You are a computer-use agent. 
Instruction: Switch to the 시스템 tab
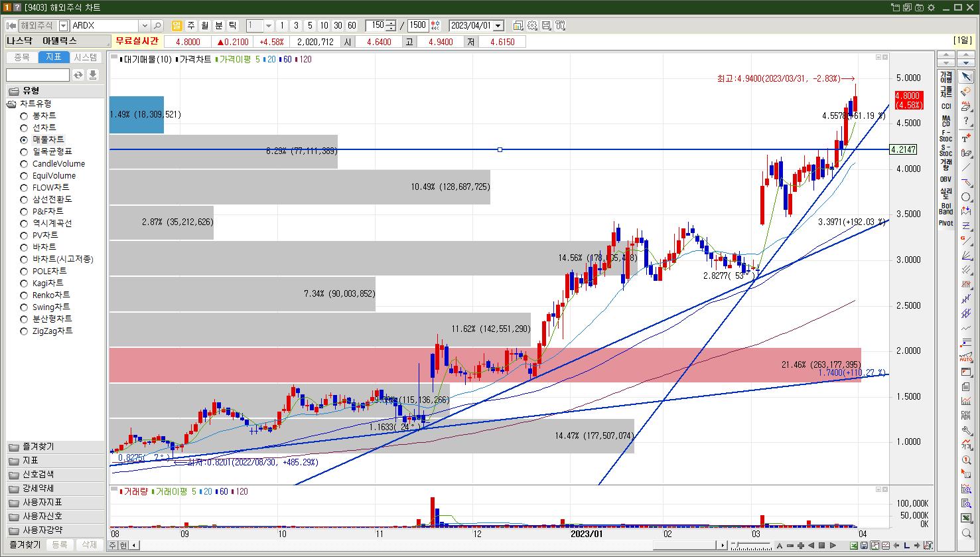pyautogui.click(x=86, y=57)
